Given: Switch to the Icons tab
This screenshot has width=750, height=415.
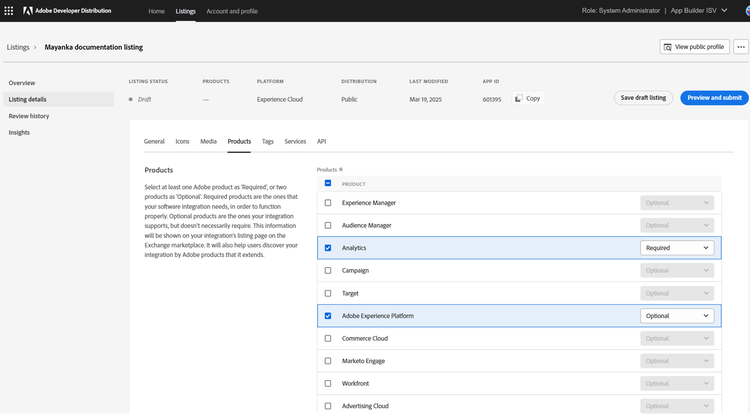Looking at the screenshot, I should pos(182,142).
